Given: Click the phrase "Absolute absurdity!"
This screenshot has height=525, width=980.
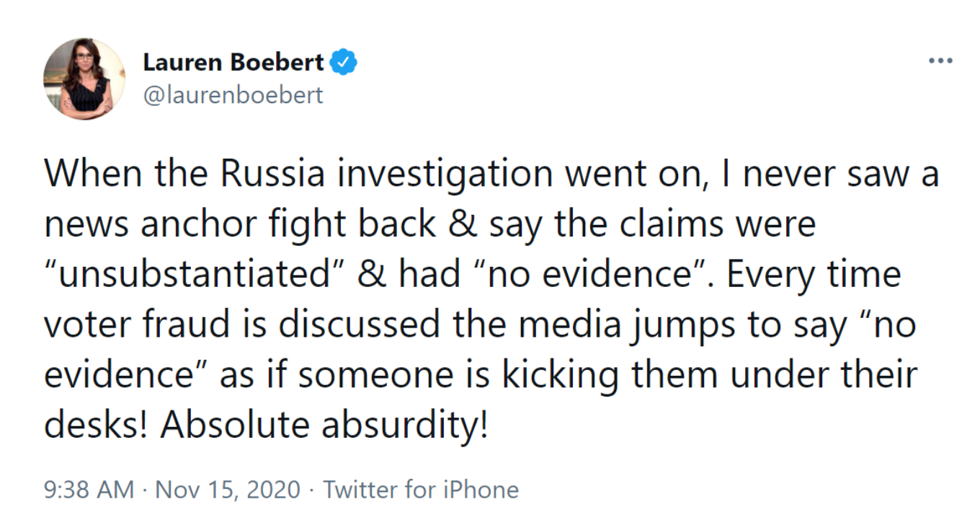Looking at the screenshot, I should (324, 425).
